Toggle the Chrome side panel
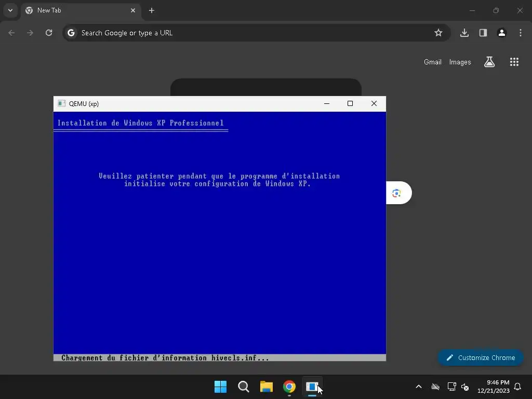Viewport: 532px width, 399px height. [483, 33]
